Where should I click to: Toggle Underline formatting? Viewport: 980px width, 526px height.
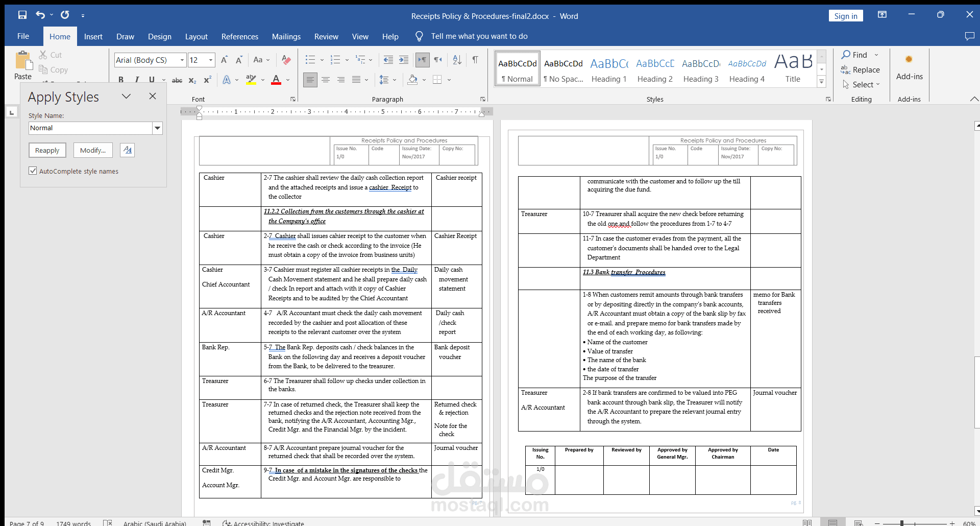point(152,80)
